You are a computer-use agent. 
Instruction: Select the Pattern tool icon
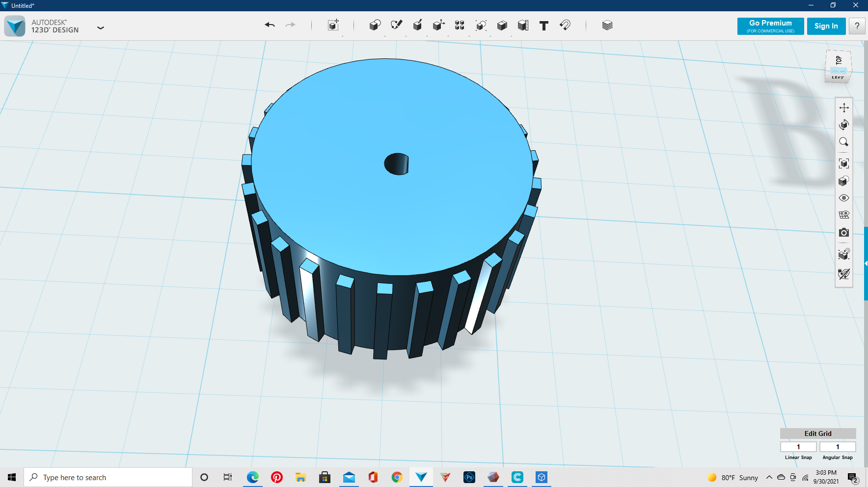coord(460,26)
